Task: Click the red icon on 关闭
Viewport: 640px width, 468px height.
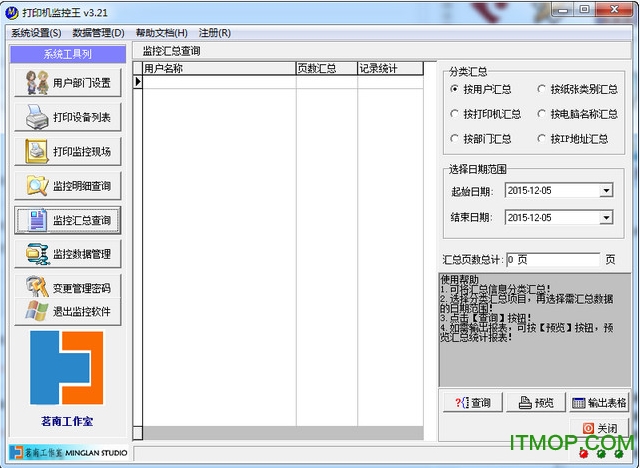Action: click(x=588, y=428)
